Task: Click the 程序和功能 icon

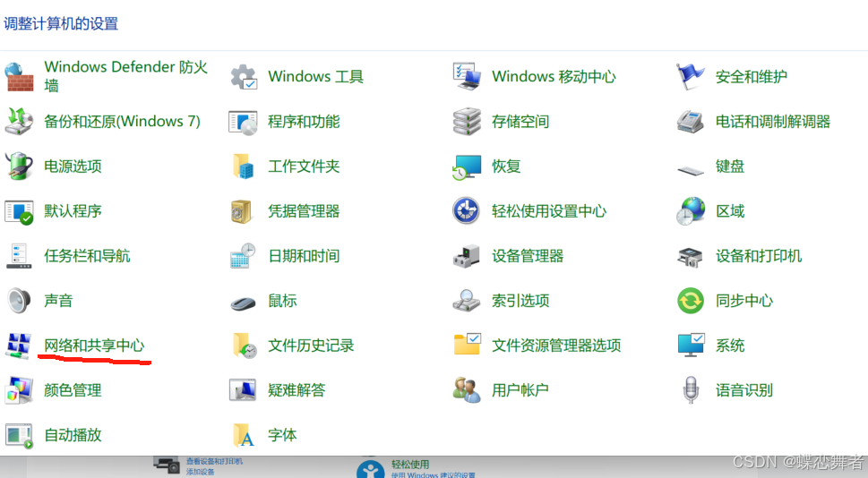Action: coord(244,122)
